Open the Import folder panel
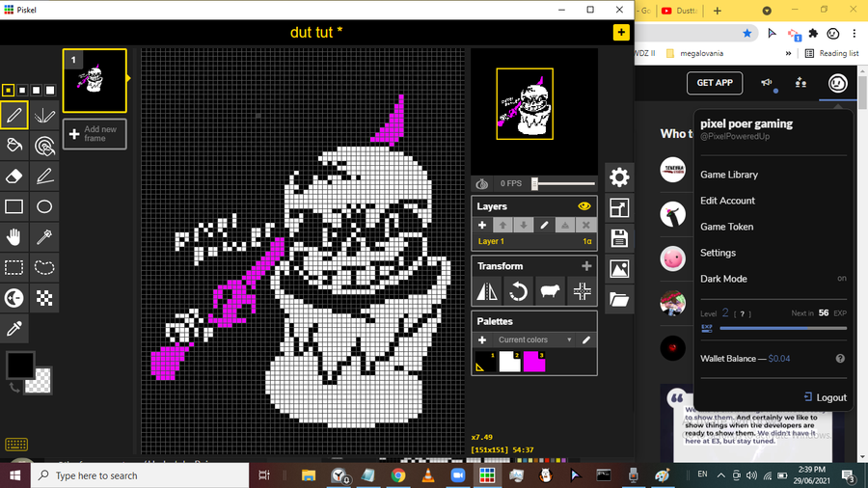Image resolution: width=868 pixels, height=488 pixels. click(619, 299)
